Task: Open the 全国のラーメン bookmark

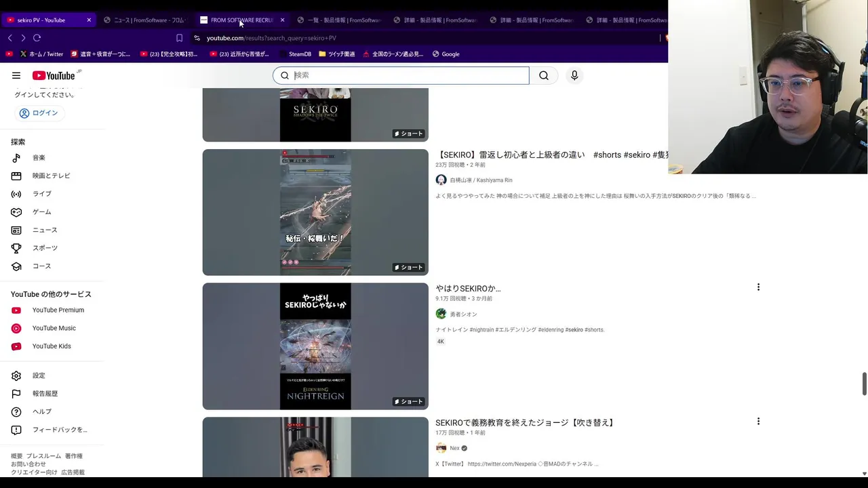Action: pos(393,54)
